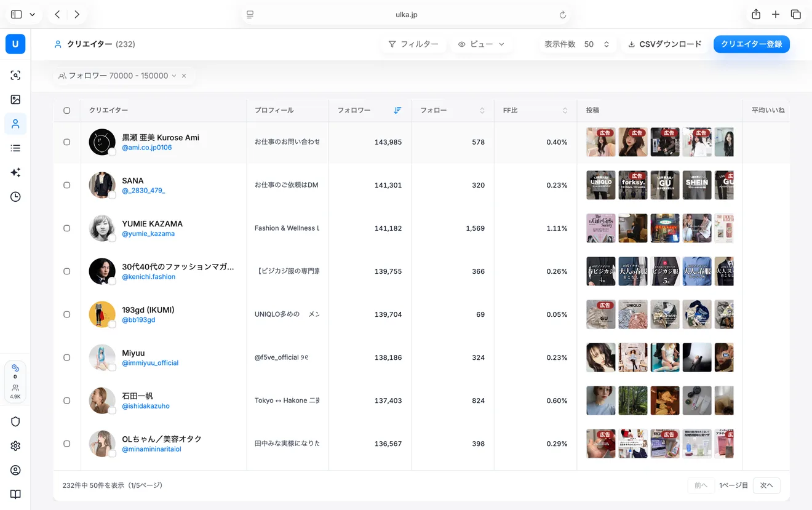Viewport: 812px width, 510px height.
Task: Click the クリエイター登録 button
Action: tap(752, 44)
